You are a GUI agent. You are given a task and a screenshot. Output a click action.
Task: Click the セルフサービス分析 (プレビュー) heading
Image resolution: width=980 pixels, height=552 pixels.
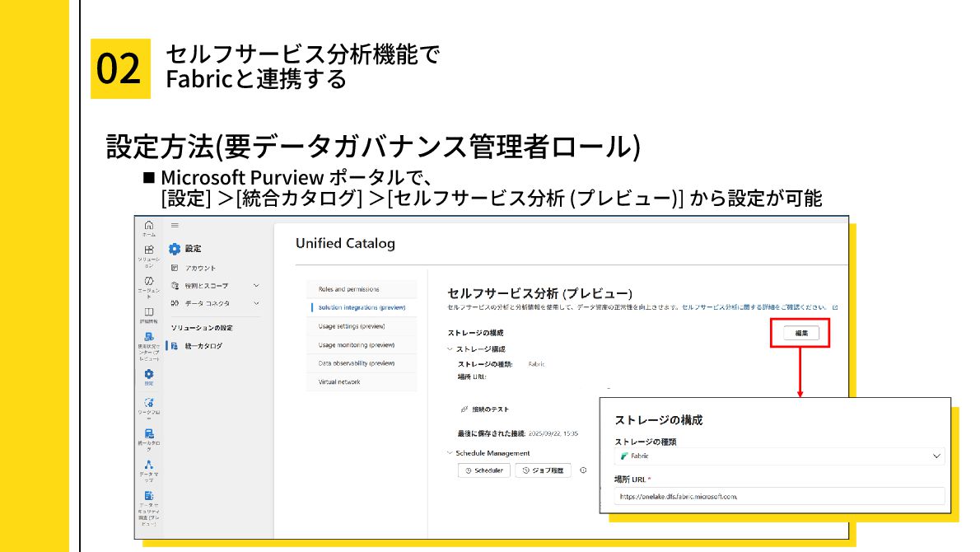[x=540, y=293]
